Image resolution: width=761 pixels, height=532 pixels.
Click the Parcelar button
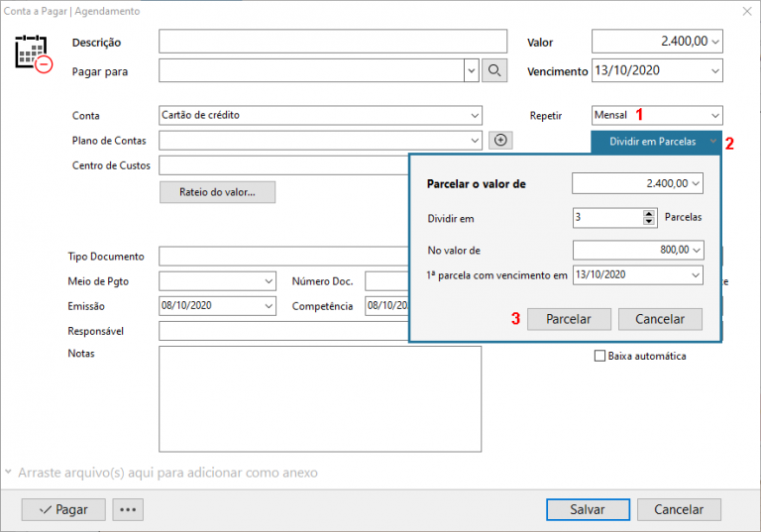tap(568, 319)
